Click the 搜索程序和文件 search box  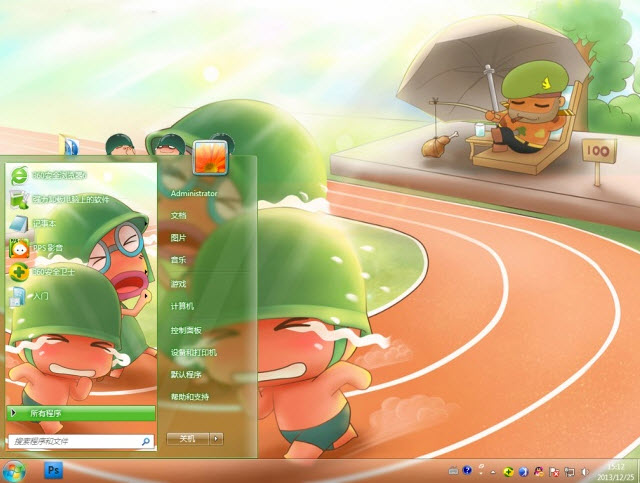click(81, 441)
